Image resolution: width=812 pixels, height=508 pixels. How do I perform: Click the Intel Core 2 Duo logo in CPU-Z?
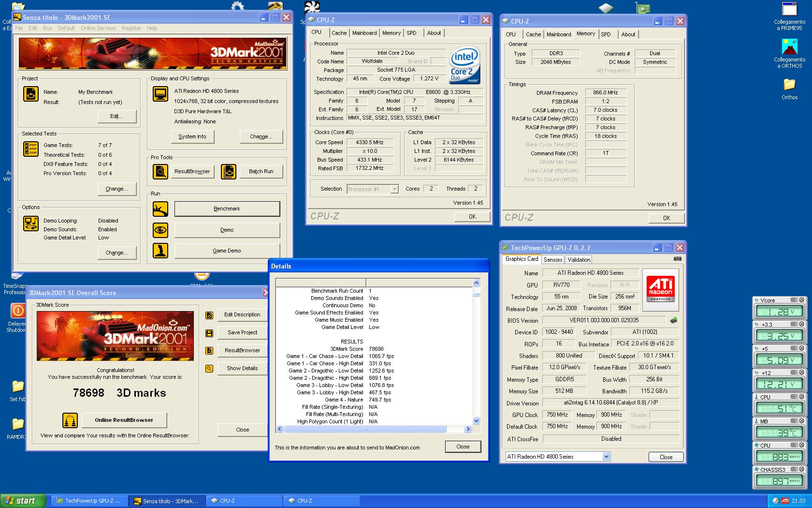pyautogui.click(x=464, y=65)
